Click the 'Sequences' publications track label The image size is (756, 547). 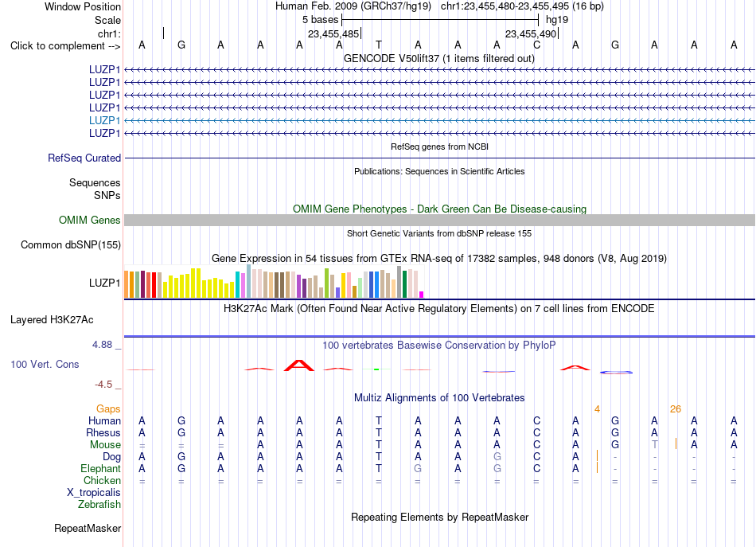(x=95, y=182)
